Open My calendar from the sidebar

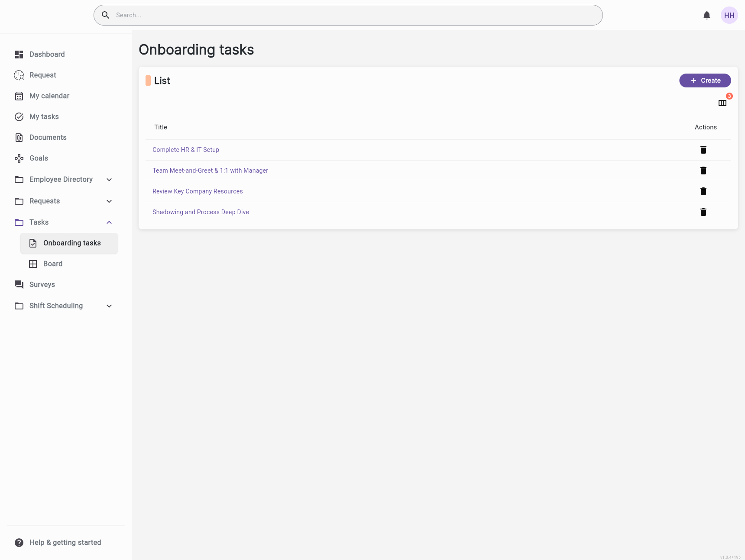(x=49, y=96)
